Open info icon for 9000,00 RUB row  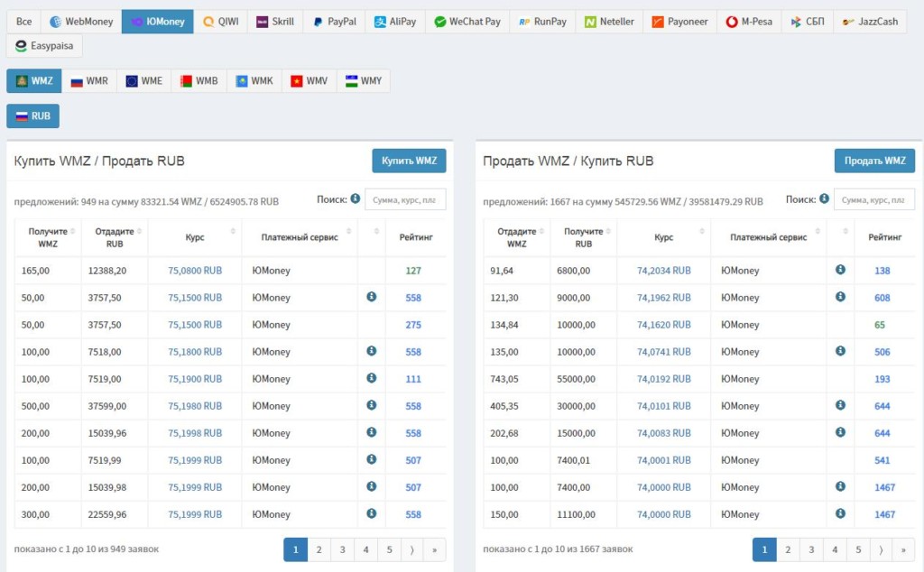(840, 296)
